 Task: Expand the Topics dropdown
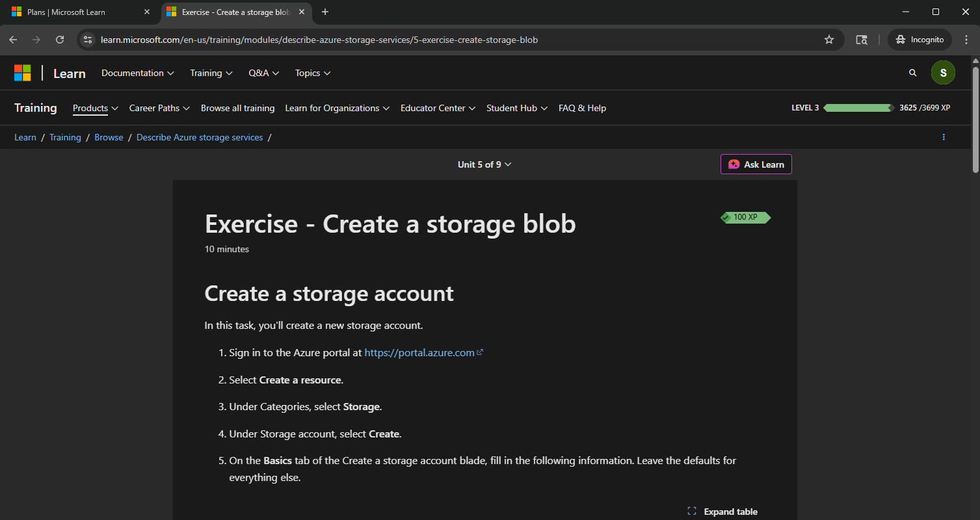[x=312, y=73]
